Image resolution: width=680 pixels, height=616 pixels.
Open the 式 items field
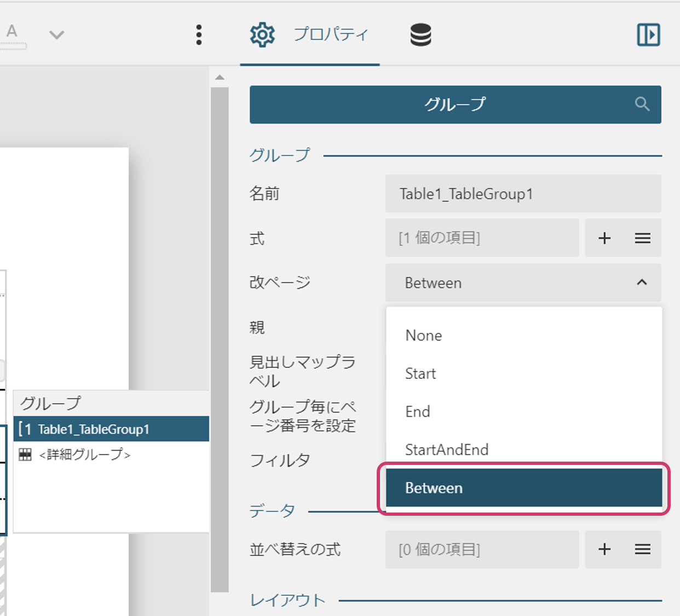(x=482, y=238)
